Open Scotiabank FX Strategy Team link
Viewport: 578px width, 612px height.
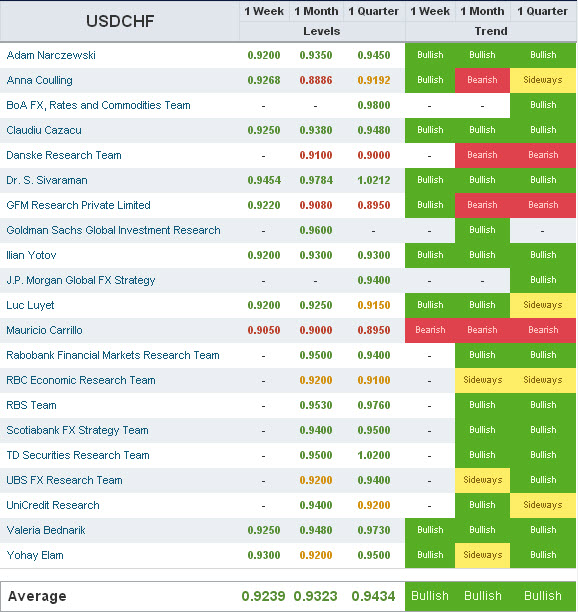[77, 430]
